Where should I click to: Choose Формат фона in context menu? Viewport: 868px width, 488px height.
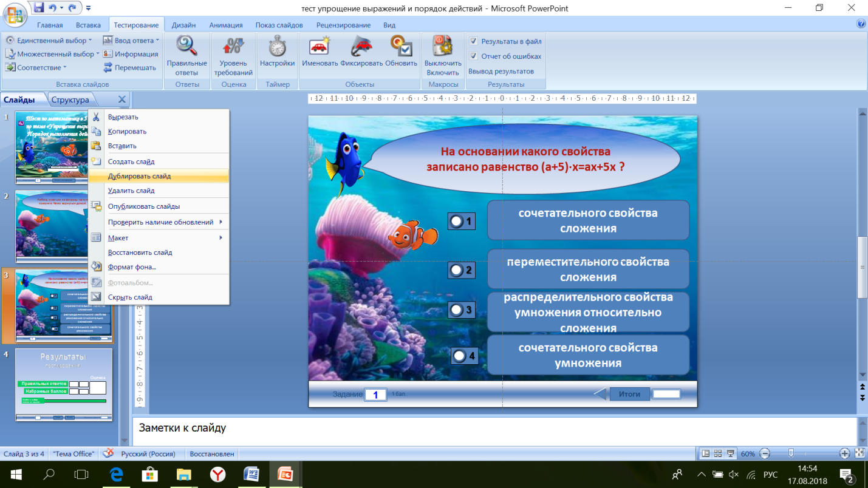[x=159, y=267]
